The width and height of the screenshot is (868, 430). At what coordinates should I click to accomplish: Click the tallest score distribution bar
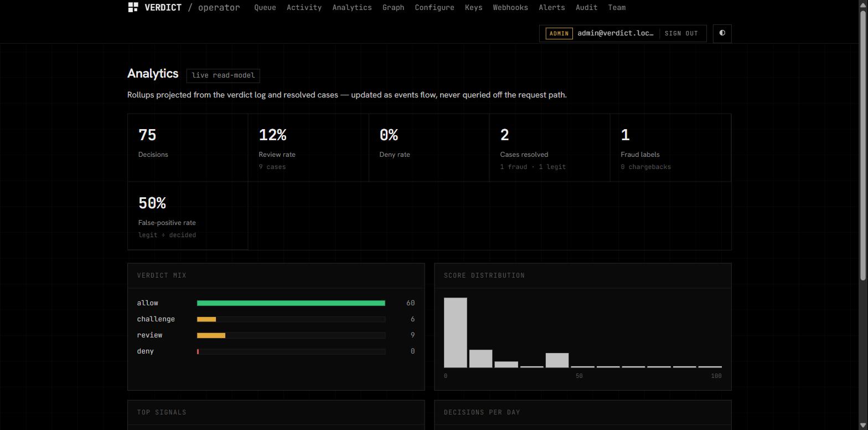(455, 332)
